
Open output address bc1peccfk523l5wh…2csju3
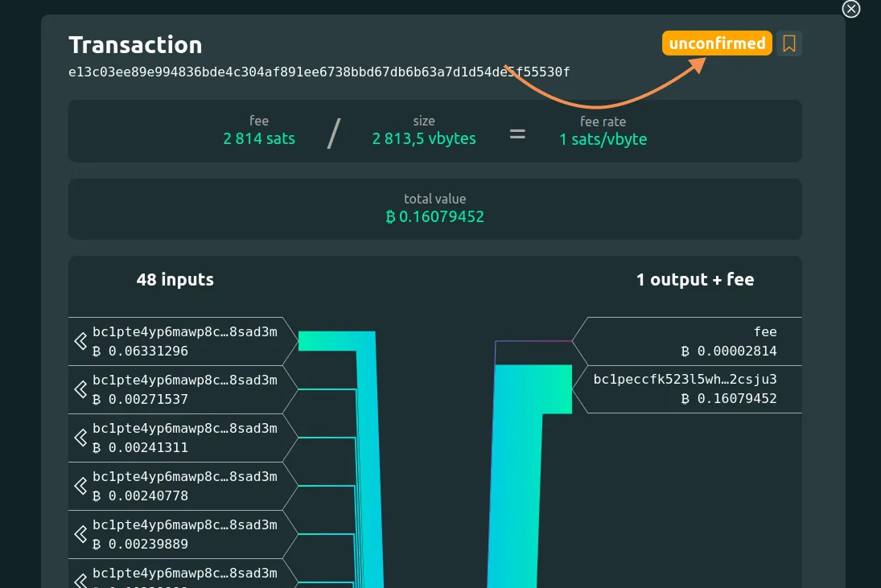[685, 380]
